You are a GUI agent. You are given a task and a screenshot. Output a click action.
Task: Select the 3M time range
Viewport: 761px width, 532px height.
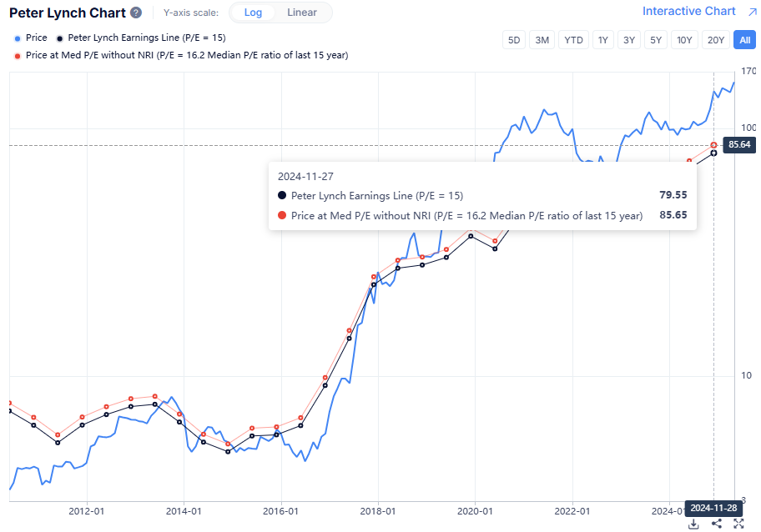click(542, 40)
